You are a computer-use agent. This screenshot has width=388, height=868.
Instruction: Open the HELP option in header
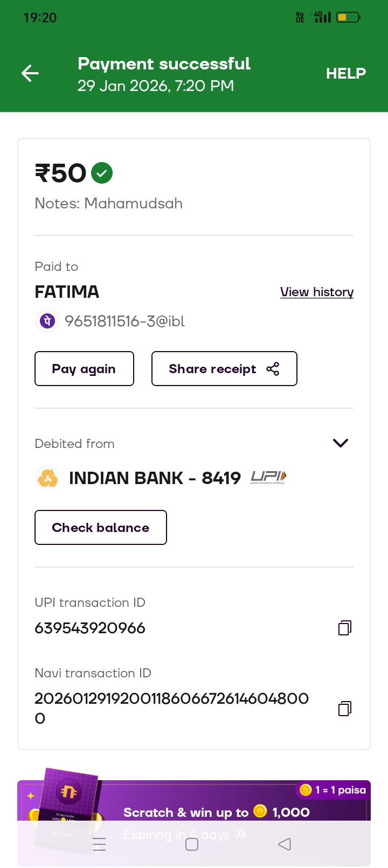coord(345,73)
